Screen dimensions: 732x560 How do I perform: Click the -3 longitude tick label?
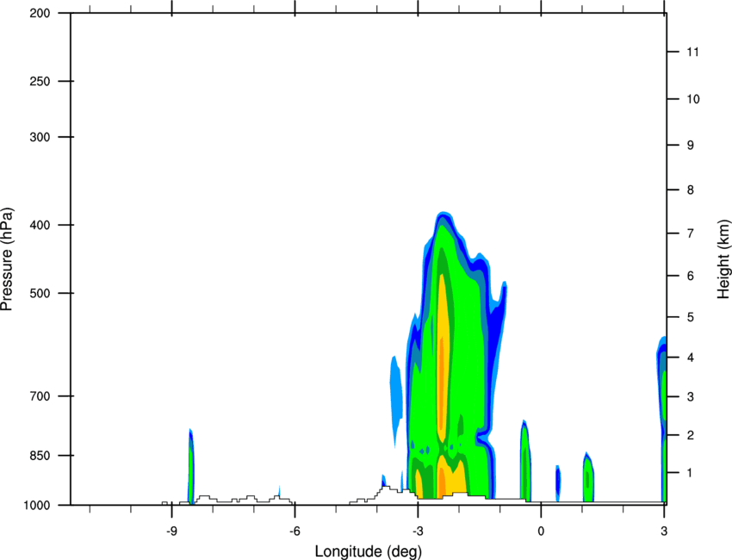pos(418,531)
